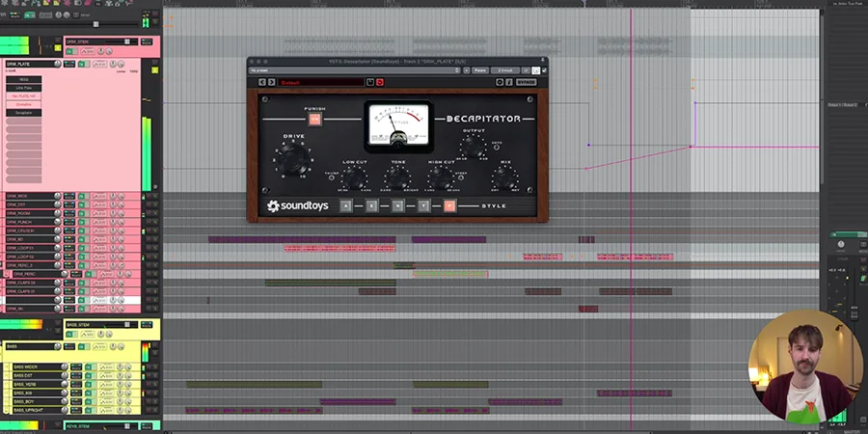The width and height of the screenshot is (868, 434).
Task: Open routing for the DRM_STEM track
Action: click(147, 41)
